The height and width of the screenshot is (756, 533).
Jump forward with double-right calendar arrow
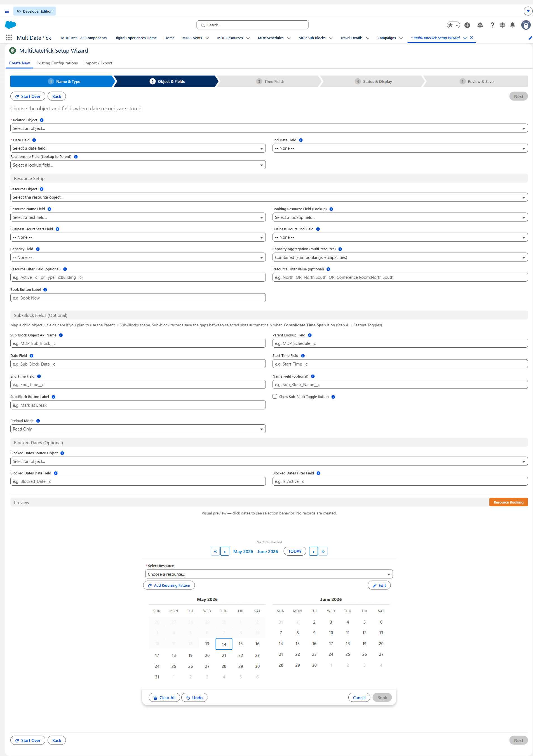point(323,551)
